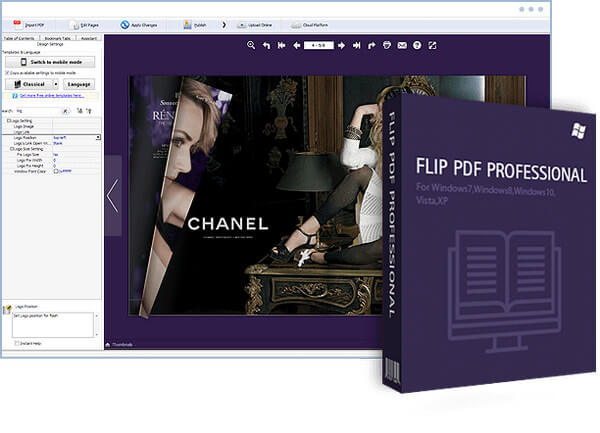This screenshot has height=433, width=600.
Task: Select the Logo Image setting row
Action: tap(51, 126)
